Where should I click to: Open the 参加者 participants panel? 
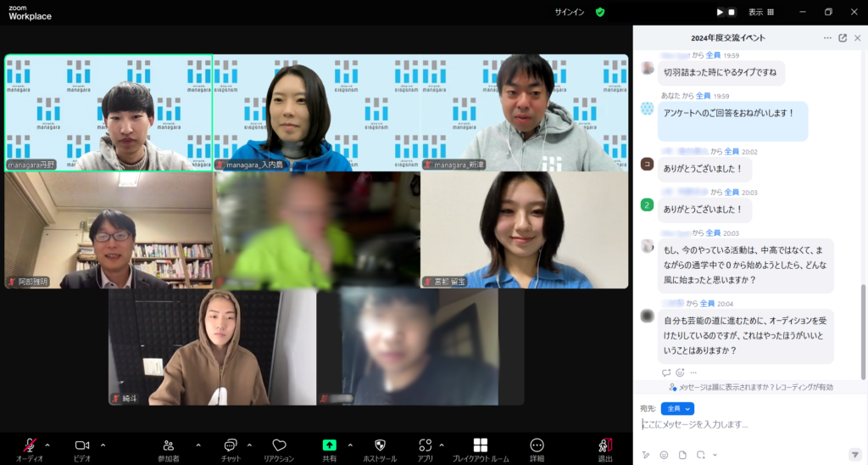169,450
